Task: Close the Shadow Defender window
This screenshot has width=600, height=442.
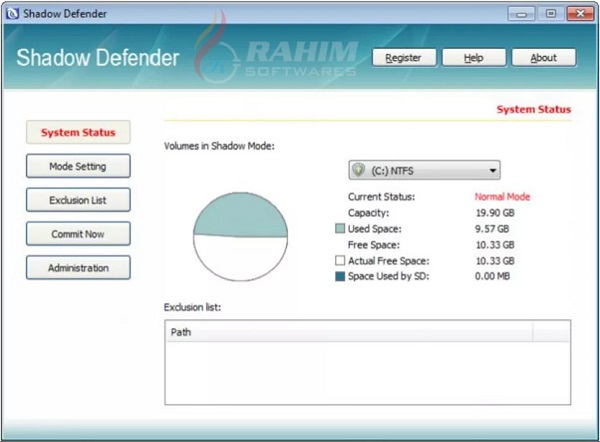Action: click(580, 14)
